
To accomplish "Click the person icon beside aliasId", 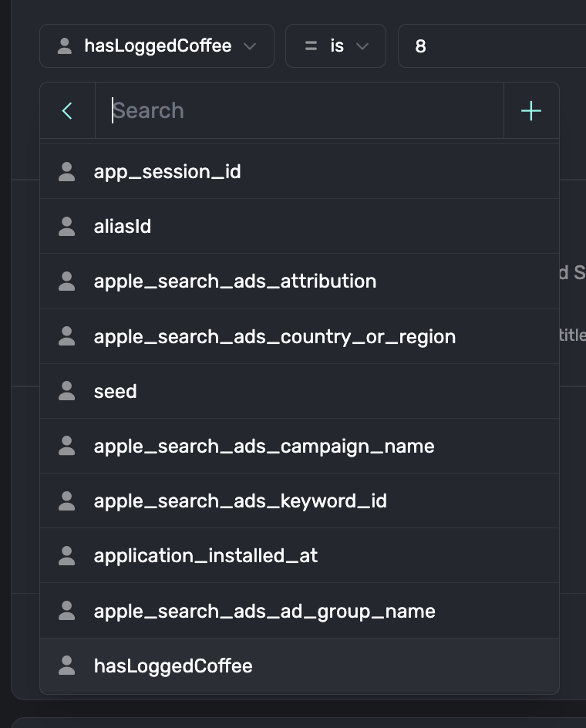I will click(x=67, y=227).
